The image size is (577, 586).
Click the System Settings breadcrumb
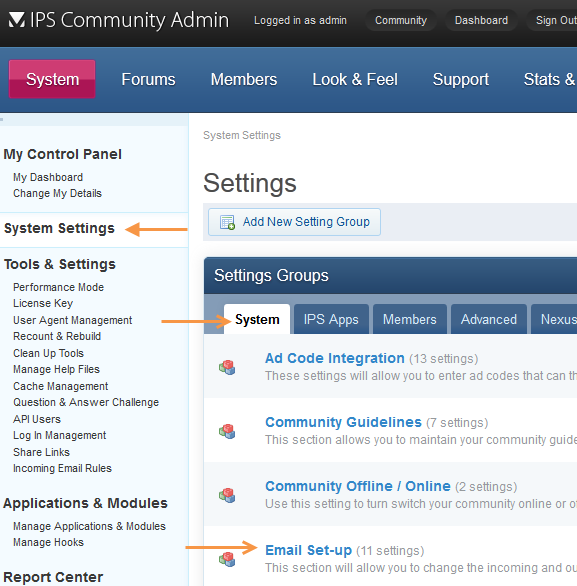pyautogui.click(x=242, y=135)
